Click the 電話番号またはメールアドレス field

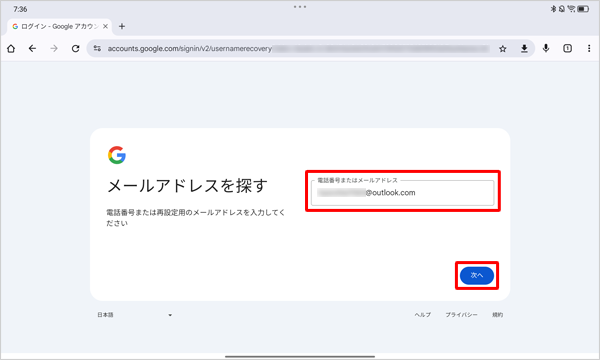pyautogui.click(x=402, y=193)
